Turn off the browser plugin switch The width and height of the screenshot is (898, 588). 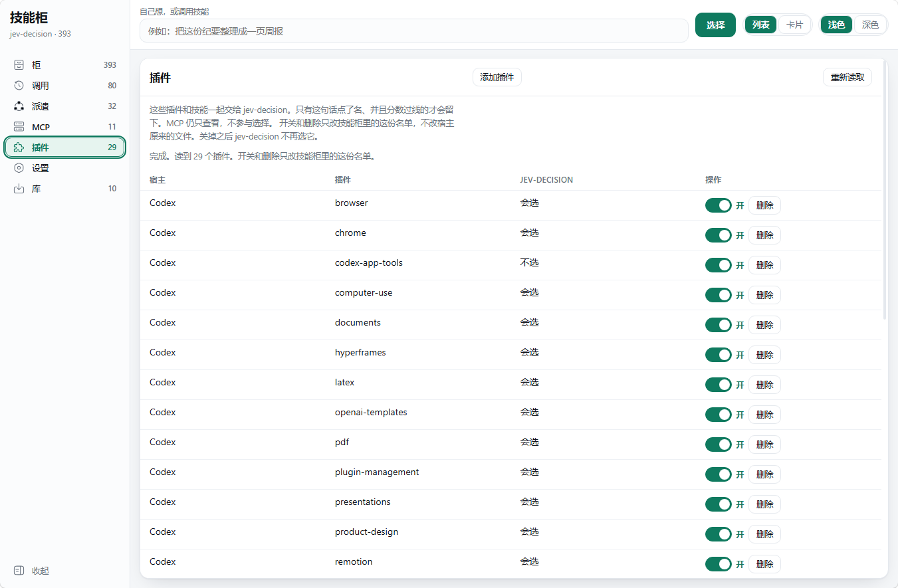719,205
